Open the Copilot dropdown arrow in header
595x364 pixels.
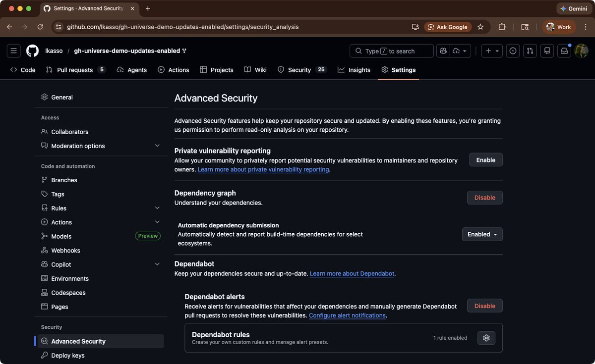coord(461,51)
